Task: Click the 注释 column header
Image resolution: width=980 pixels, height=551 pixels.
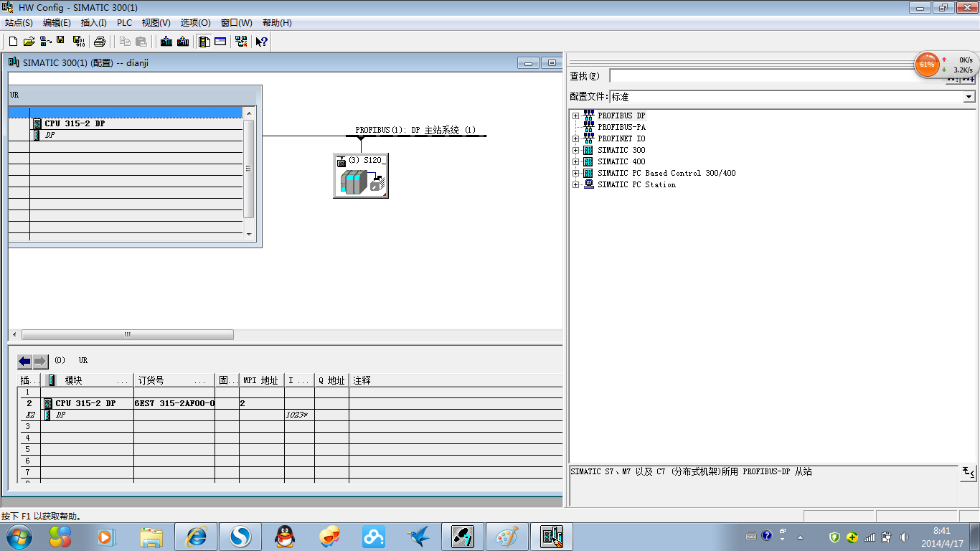Action: click(455, 380)
